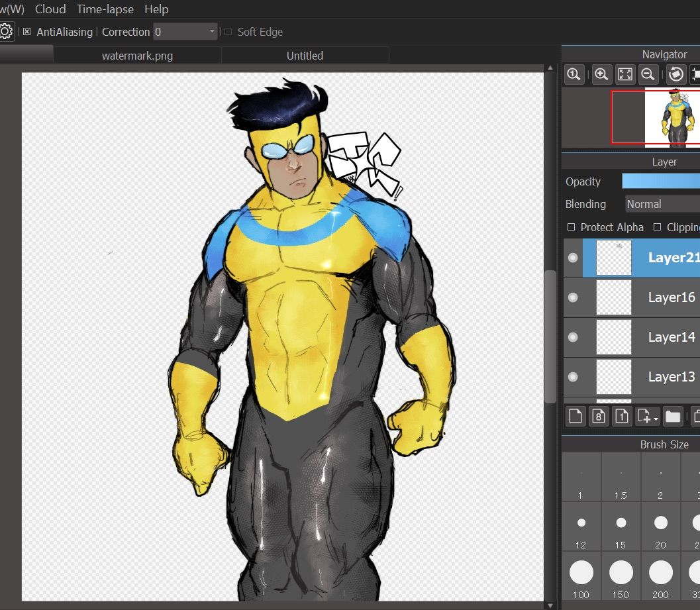The height and width of the screenshot is (610, 700).
Task: Click the Navigator panel header
Action: [x=631, y=54]
